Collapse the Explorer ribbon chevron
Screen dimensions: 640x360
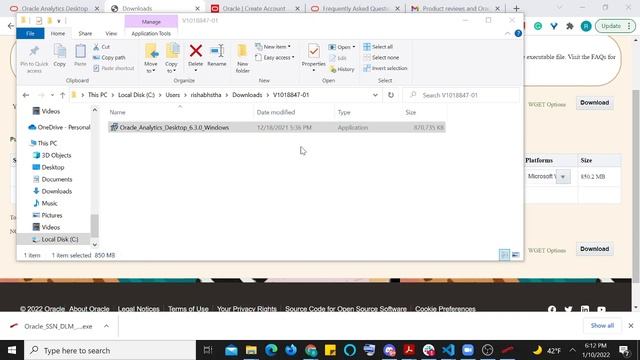click(507, 33)
